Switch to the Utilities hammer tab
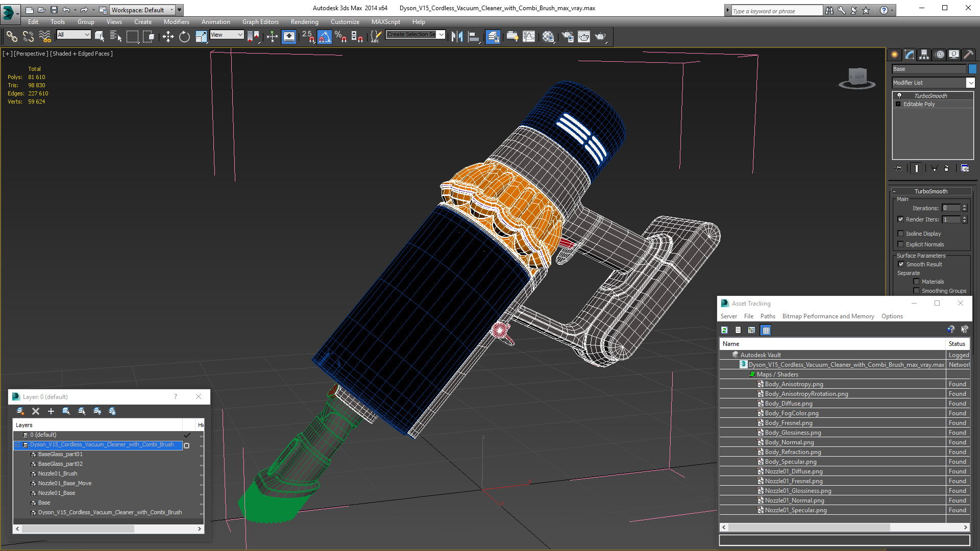The image size is (980, 551). (968, 55)
